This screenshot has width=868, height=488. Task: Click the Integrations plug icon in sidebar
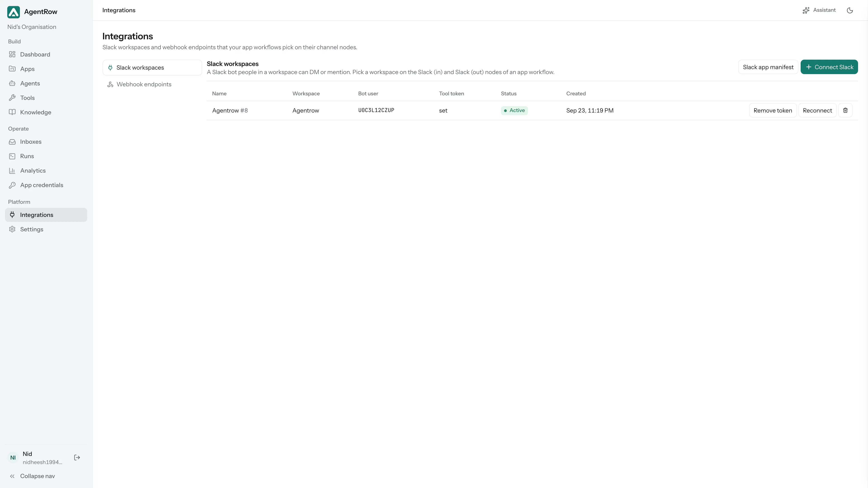[12, 215]
